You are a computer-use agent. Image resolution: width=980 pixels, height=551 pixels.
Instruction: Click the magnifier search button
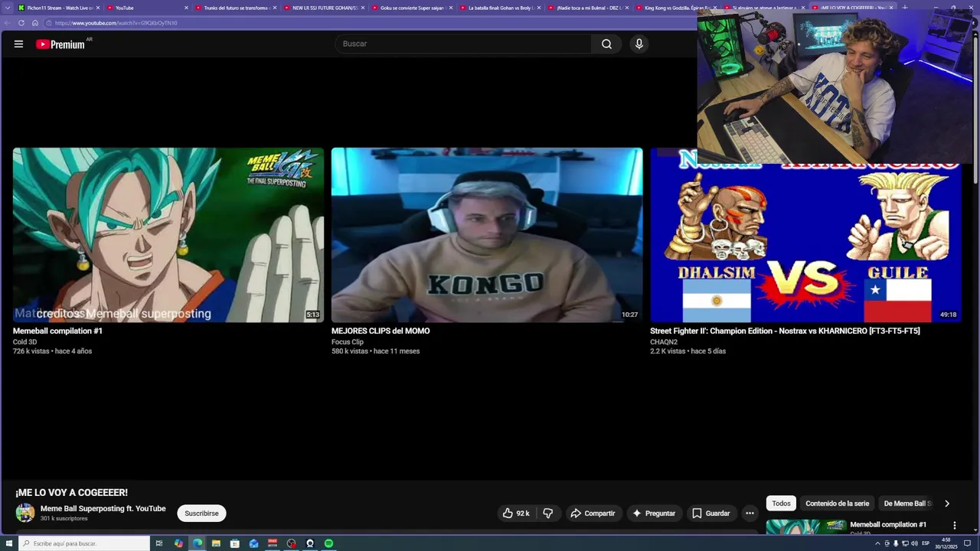[606, 44]
